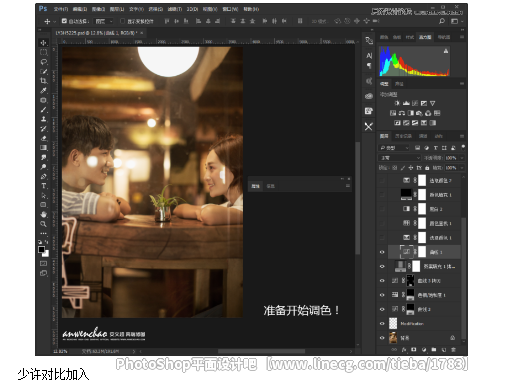Switch to the Layers tab
Image resolution: width=524 pixels, height=383 pixels.
pyautogui.click(x=384, y=136)
